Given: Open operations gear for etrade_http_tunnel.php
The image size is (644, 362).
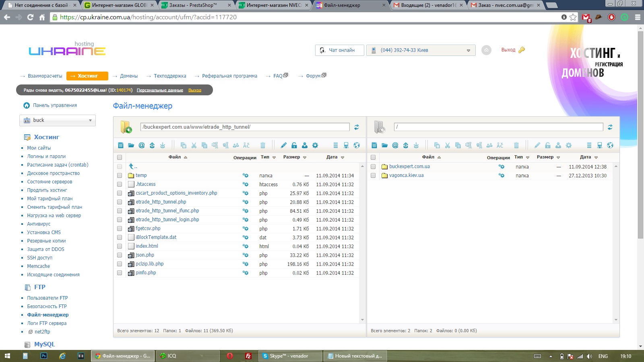Looking at the screenshot, I should 245,202.
